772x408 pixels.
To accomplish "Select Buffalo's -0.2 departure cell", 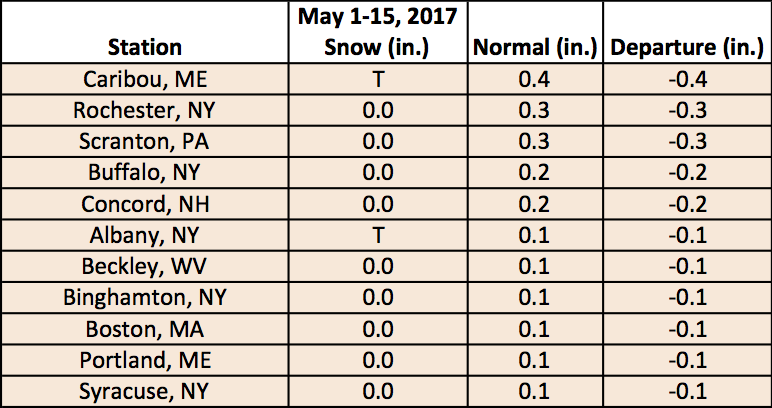I will (x=685, y=172).
